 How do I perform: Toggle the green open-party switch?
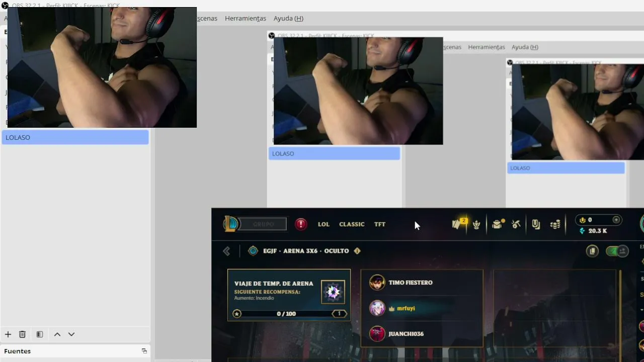[617, 251]
